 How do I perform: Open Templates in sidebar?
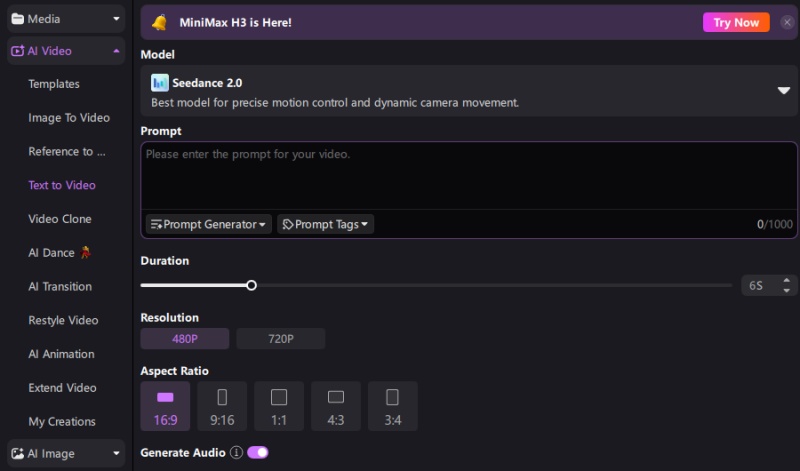coord(54,84)
